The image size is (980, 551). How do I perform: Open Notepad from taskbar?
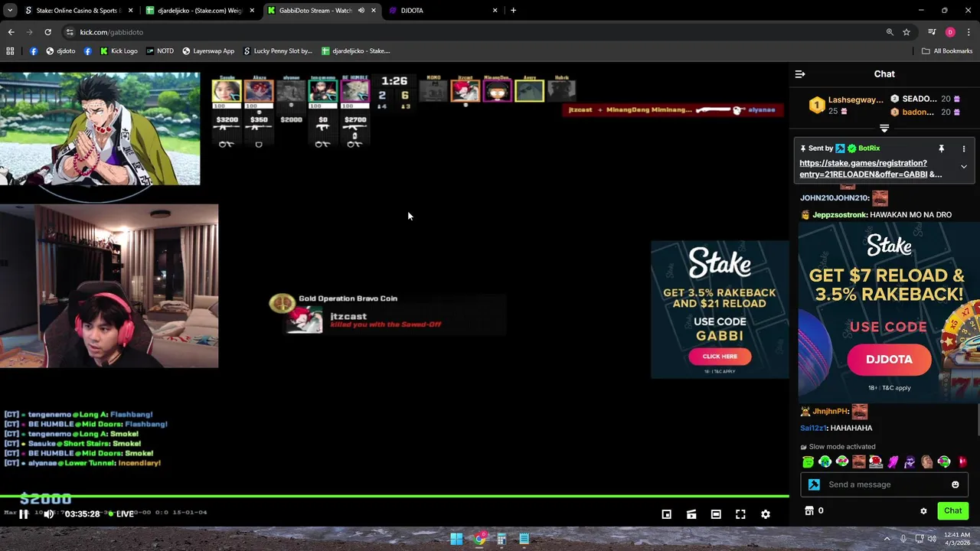point(524,539)
